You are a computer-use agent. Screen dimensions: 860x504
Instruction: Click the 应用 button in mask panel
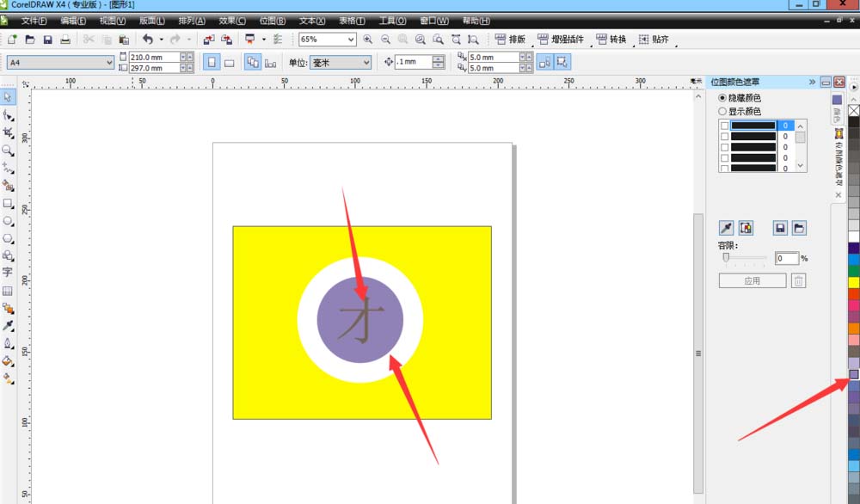(752, 281)
